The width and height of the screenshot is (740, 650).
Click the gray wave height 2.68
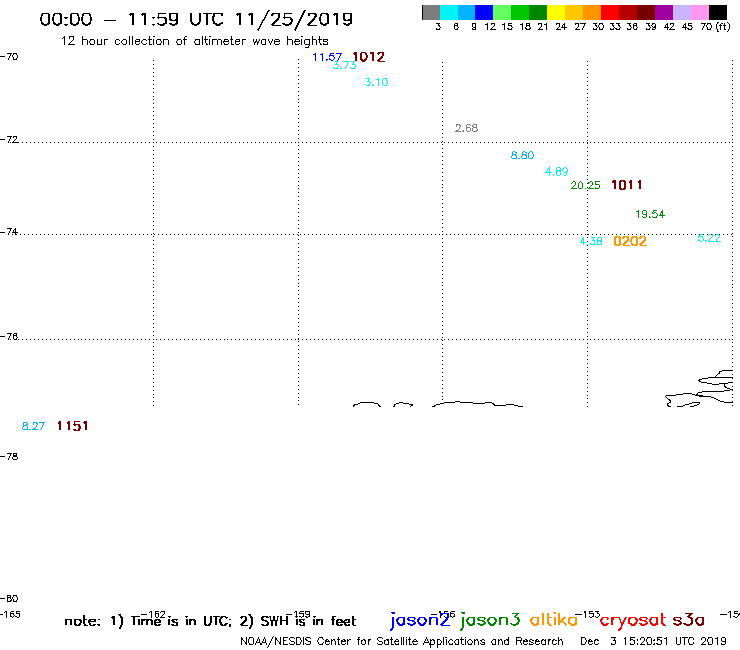tap(466, 128)
